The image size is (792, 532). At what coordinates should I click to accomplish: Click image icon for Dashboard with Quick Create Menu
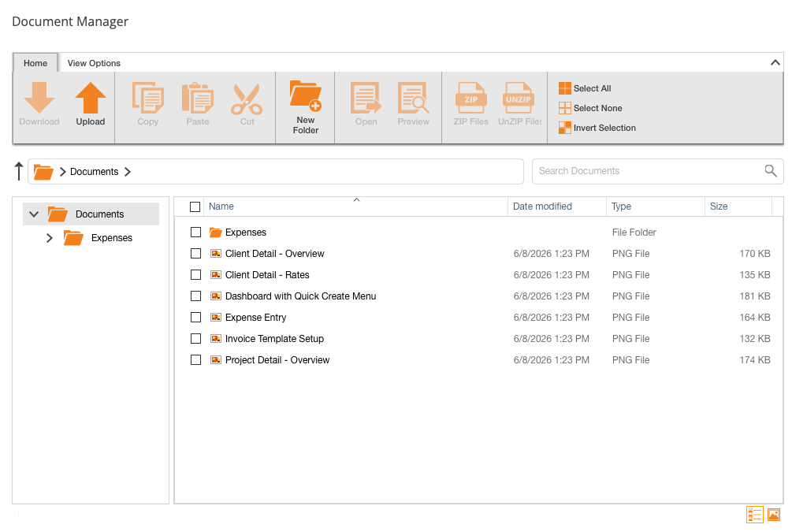[216, 296]
